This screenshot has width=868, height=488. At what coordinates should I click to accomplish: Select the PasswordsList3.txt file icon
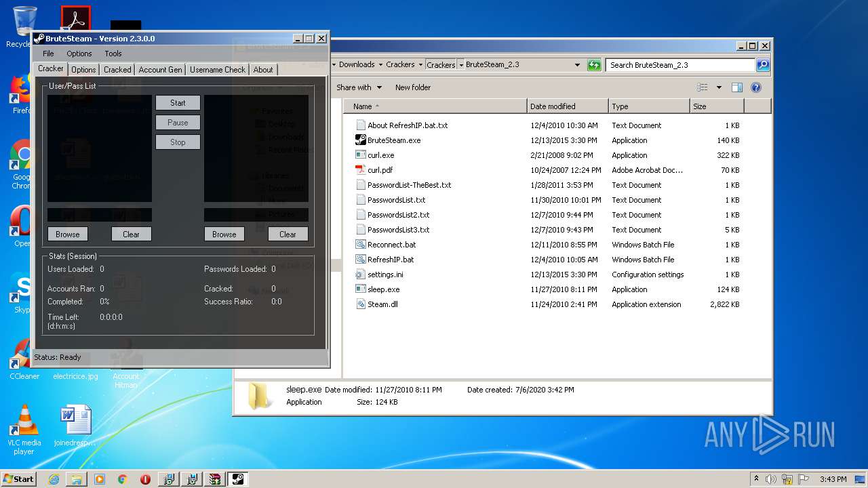[x=361, y=230]
